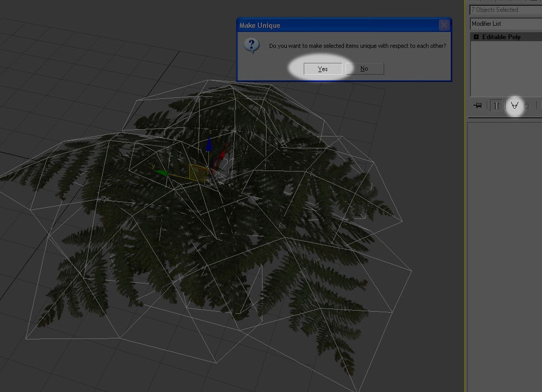Click the Remove Modifier trash icon

(x=527, y=106)
